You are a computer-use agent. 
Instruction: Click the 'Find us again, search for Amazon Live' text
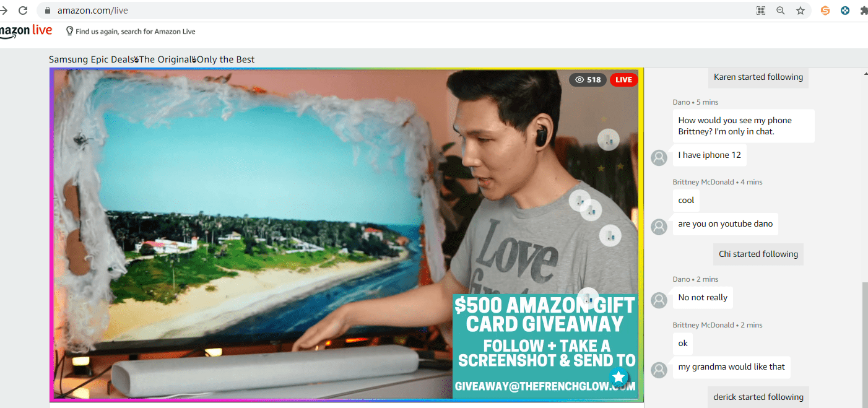(x=136, y=32)
